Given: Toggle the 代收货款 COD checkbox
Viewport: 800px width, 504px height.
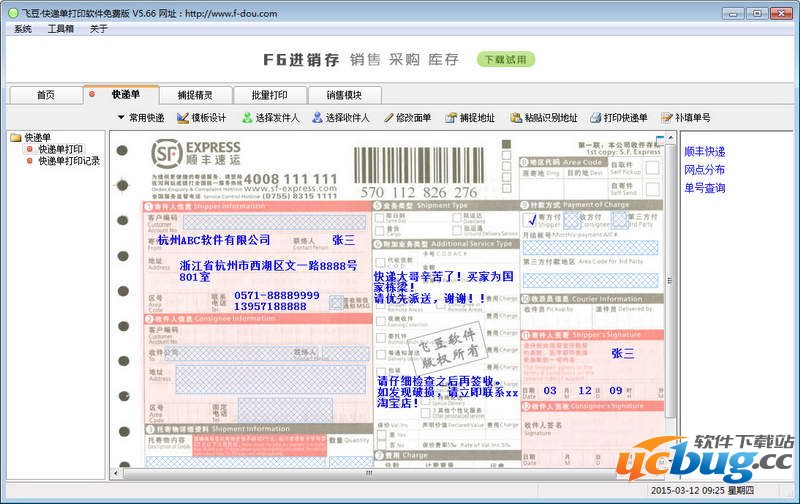Looking at the screenshot, I should click(x=380, y=263).
